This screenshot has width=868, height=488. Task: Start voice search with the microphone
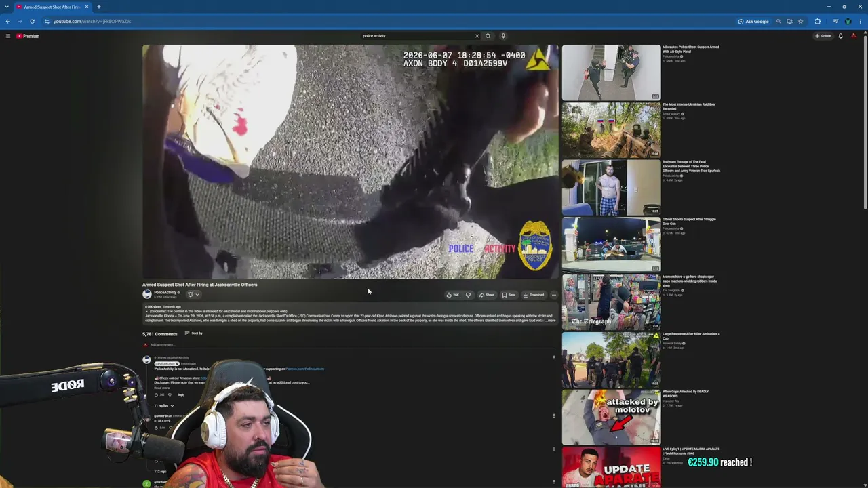pos(503,36)
